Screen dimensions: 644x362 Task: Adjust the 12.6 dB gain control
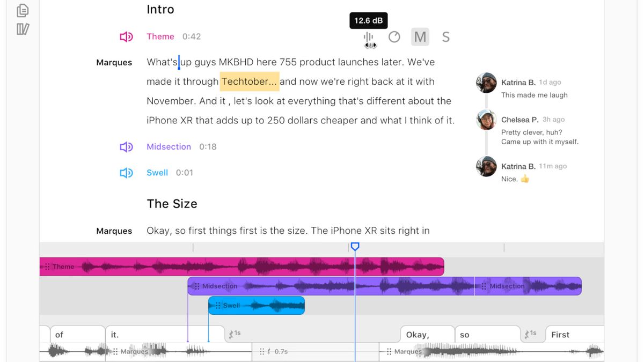click(368, 20)
